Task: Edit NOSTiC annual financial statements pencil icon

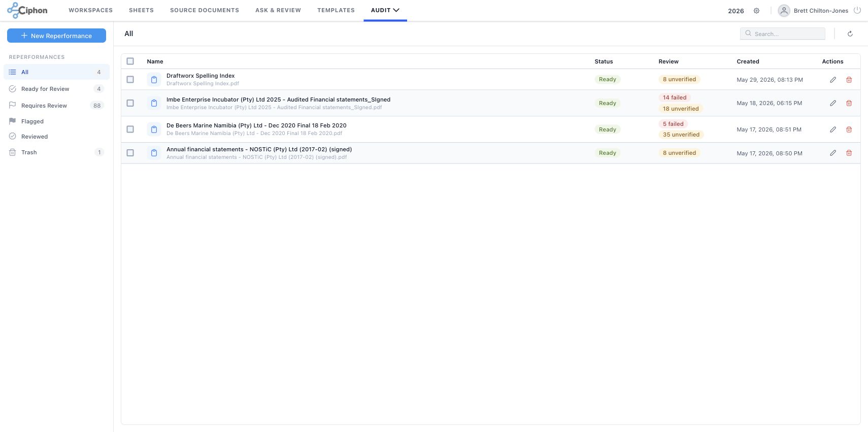Action: click(x=833, y=153)
